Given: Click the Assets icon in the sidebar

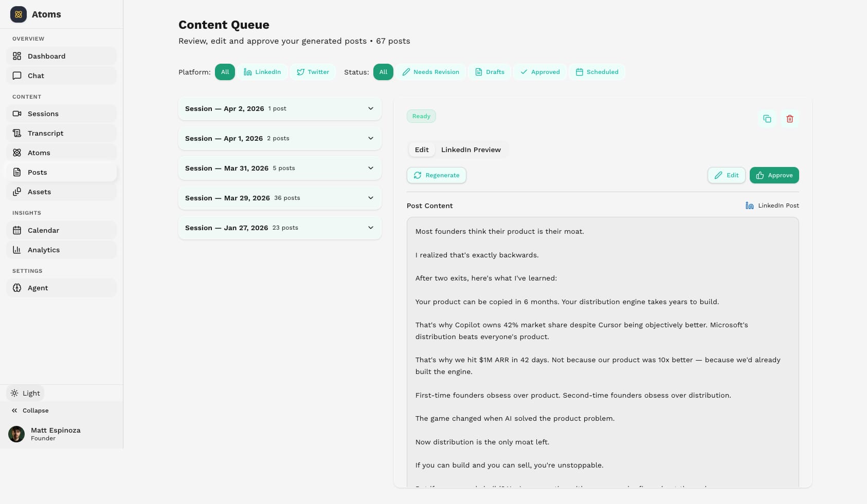Looking at the screenshot, I should (17, 192).
